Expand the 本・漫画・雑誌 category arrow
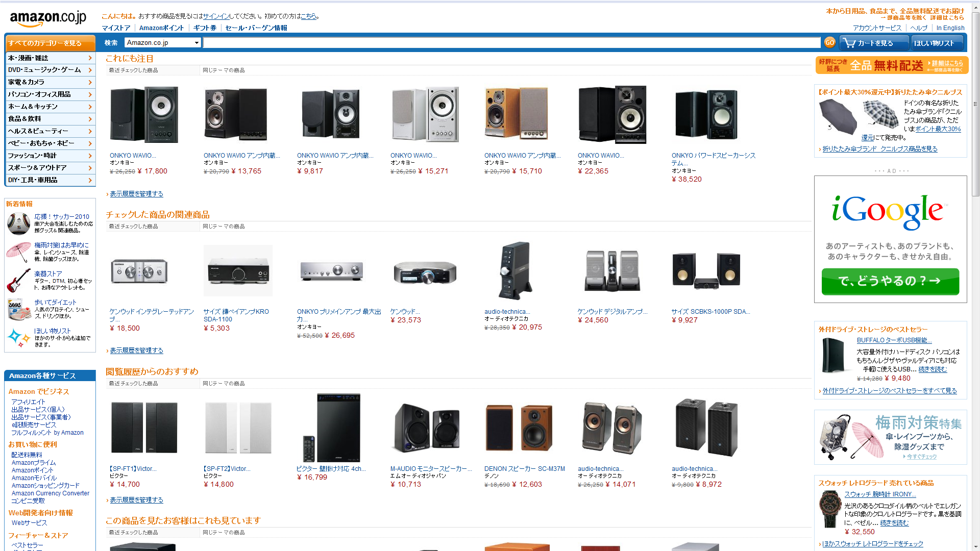 pyautogui.click(x=90, y=58)
